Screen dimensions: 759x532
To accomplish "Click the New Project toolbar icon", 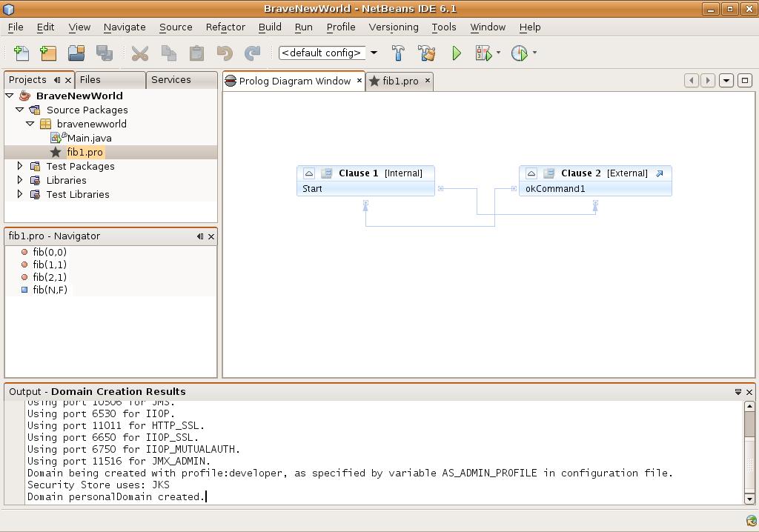I will [x=48, y=53].
